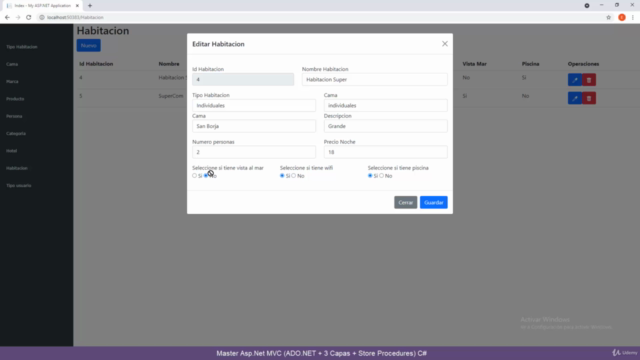This screenshot has width=640, height=360.
Task: Open the browser profile avatar
Action: coord(622,17)
